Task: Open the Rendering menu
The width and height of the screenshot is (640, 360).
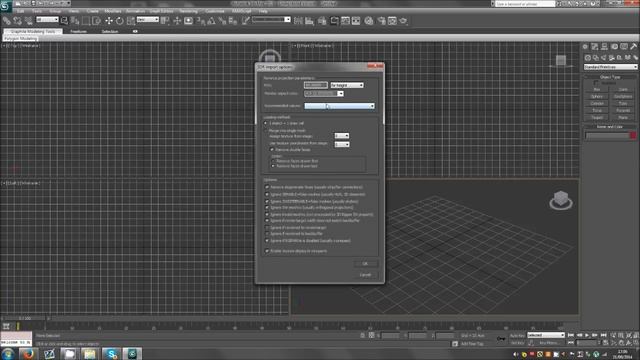Action: pos(188,11)
